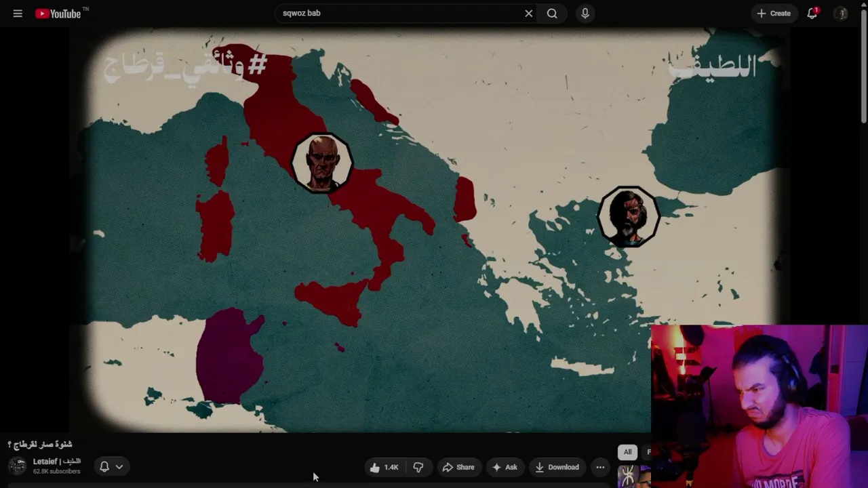868x488 pixels.
Task: Open the YouTube guide hamburger menu
Action: click(x=18, y=14)
